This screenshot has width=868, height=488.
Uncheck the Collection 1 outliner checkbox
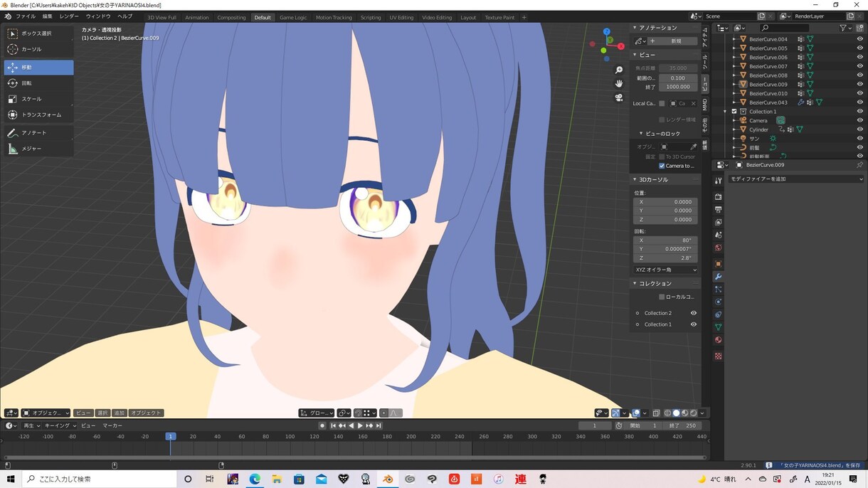[x=734, y=112]
